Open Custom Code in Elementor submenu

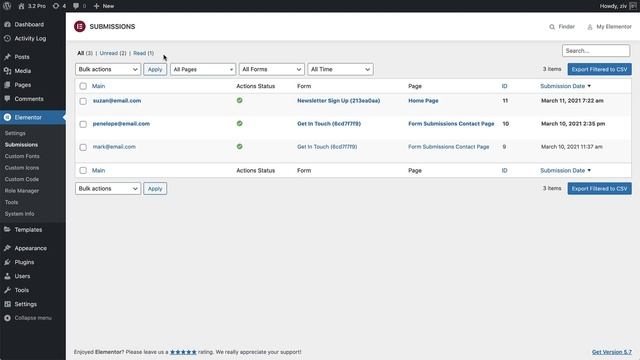click(22, 179)
